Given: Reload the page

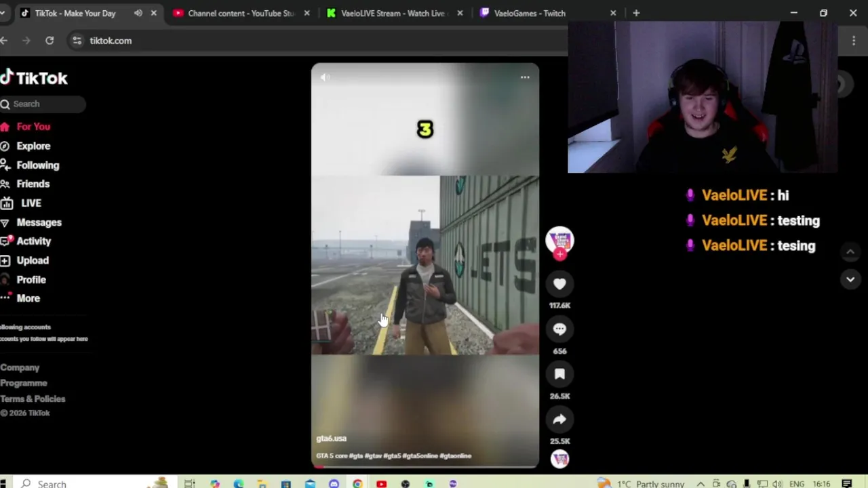Looking at the screenshot, I should 50,41.
